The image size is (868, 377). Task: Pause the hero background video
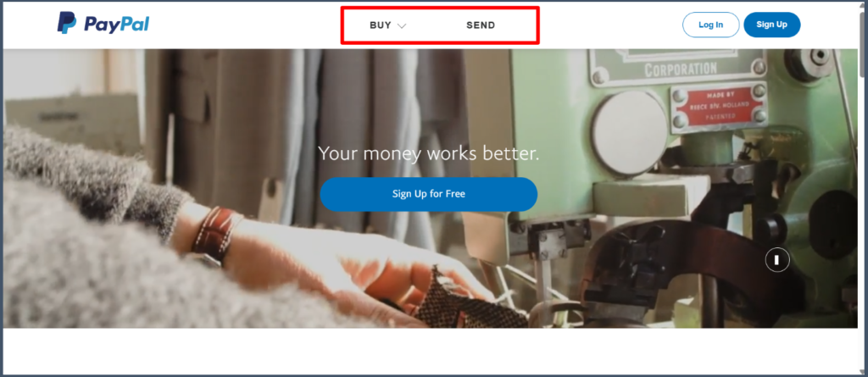pyautogui.click(x=777, y=259)
